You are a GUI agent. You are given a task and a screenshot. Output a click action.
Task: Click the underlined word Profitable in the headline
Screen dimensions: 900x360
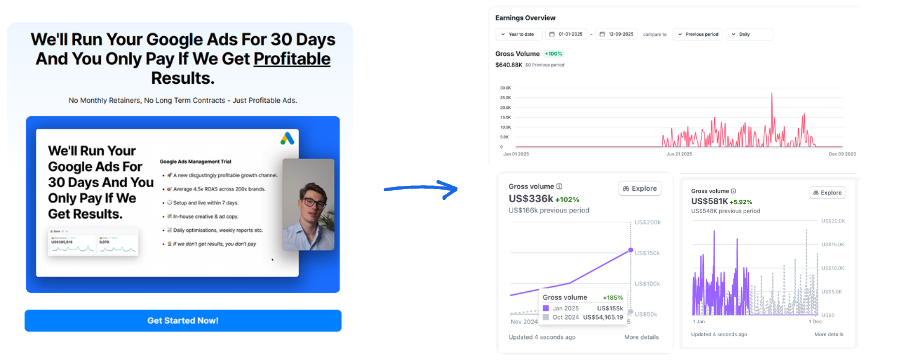292,59
